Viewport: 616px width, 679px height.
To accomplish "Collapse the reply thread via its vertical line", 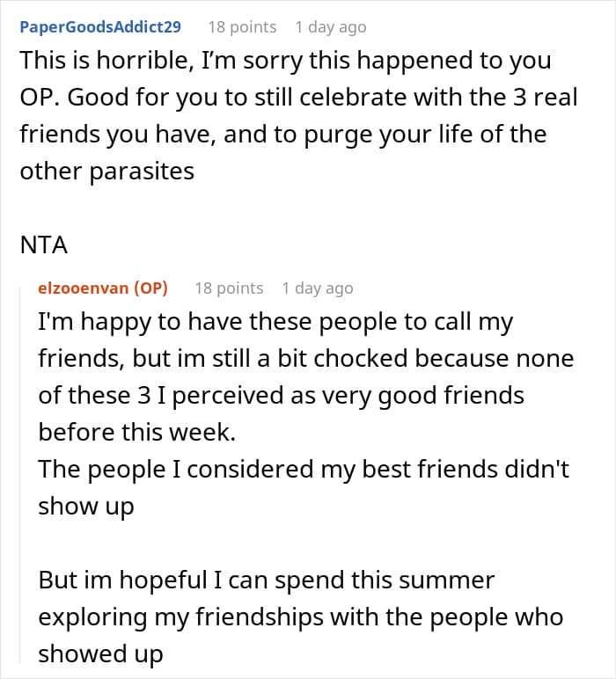I will tap(20, 474).
